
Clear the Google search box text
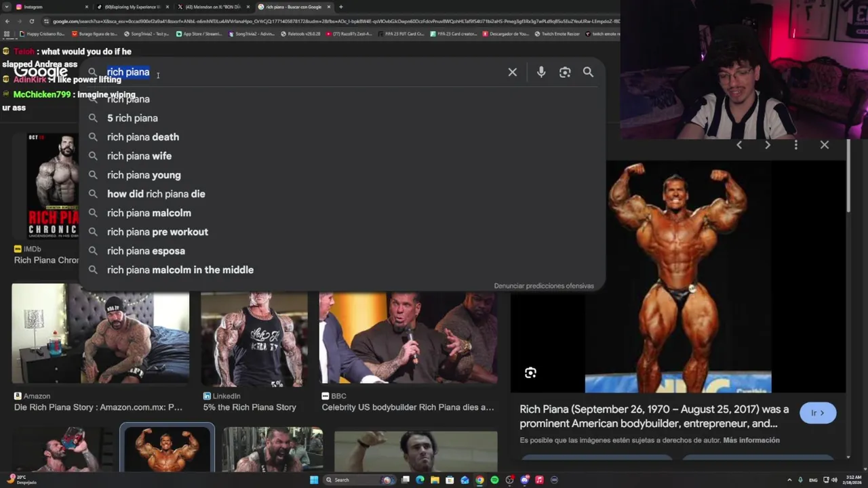click(x=513, y=72)
